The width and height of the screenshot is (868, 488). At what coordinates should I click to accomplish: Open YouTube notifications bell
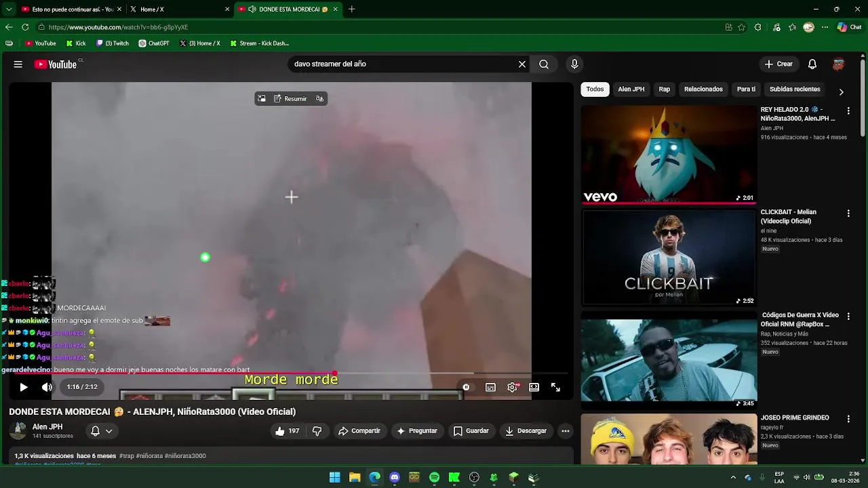(812, 64)
